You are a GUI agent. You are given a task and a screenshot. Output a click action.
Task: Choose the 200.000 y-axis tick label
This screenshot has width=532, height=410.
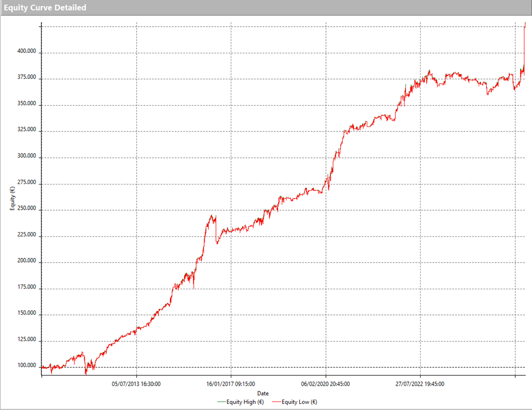tap(27, 261)
